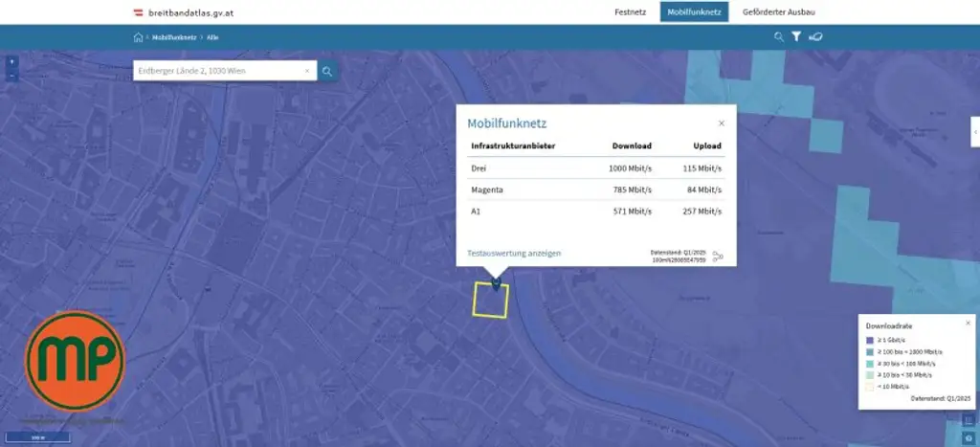The image size is (980, 447).
Task: Click the ≥ 1 Gbit/s legend color swatch
Action: pos(870,340)
